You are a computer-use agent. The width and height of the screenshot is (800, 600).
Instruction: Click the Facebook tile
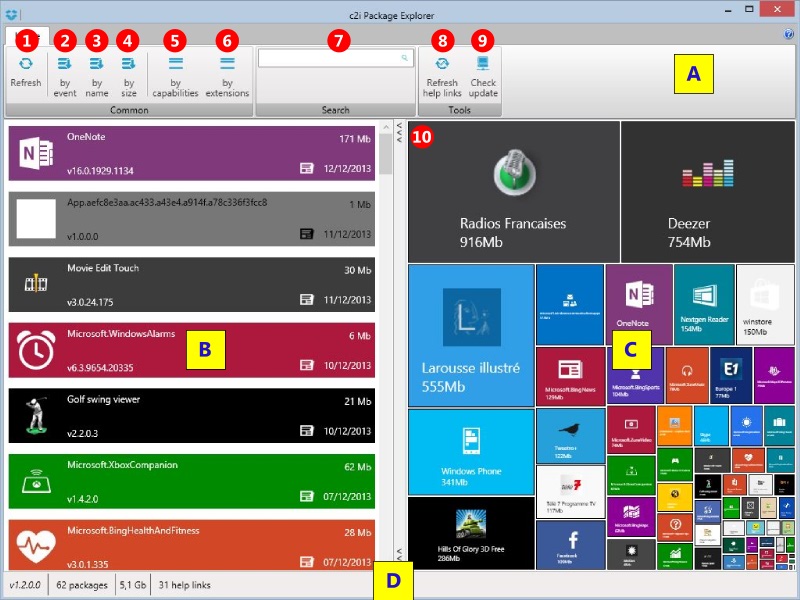tap(570, 544)
